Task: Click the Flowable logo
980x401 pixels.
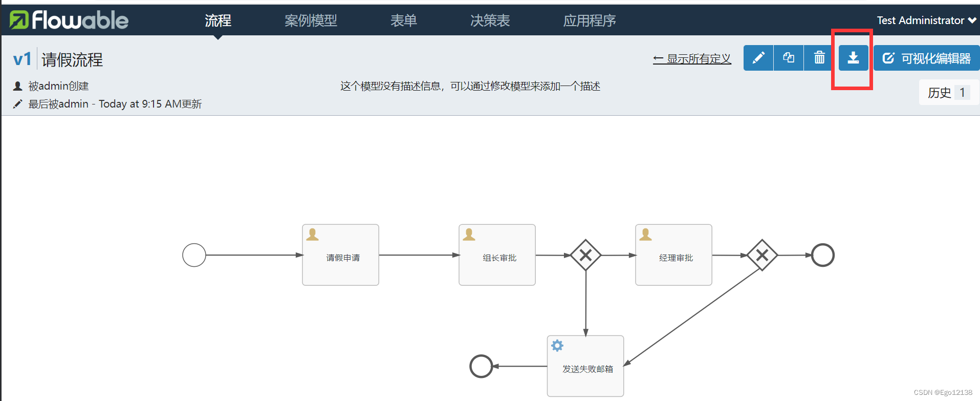Action: pyautogui.click(x=69, y=20)
